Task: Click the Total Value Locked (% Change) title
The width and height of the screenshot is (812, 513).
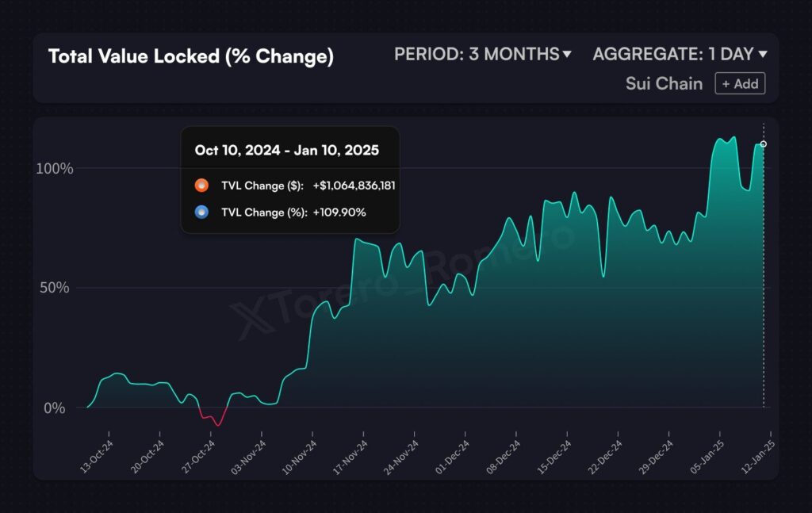Action: pyautogui.click(x=191, y=56)
